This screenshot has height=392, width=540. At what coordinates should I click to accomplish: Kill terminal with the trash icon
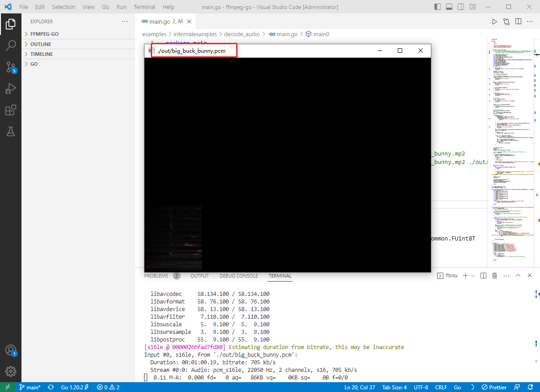click(x=495, y=276)
